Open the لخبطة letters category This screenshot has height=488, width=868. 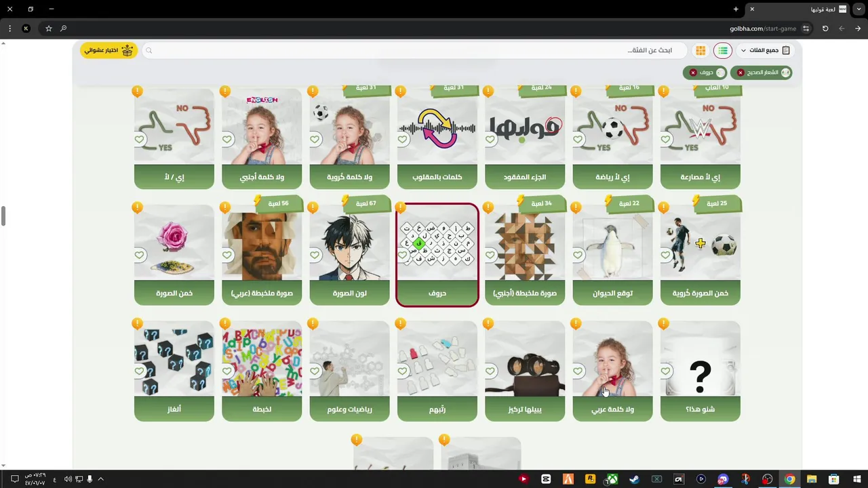pyautogui.click(x=262, y=371)
